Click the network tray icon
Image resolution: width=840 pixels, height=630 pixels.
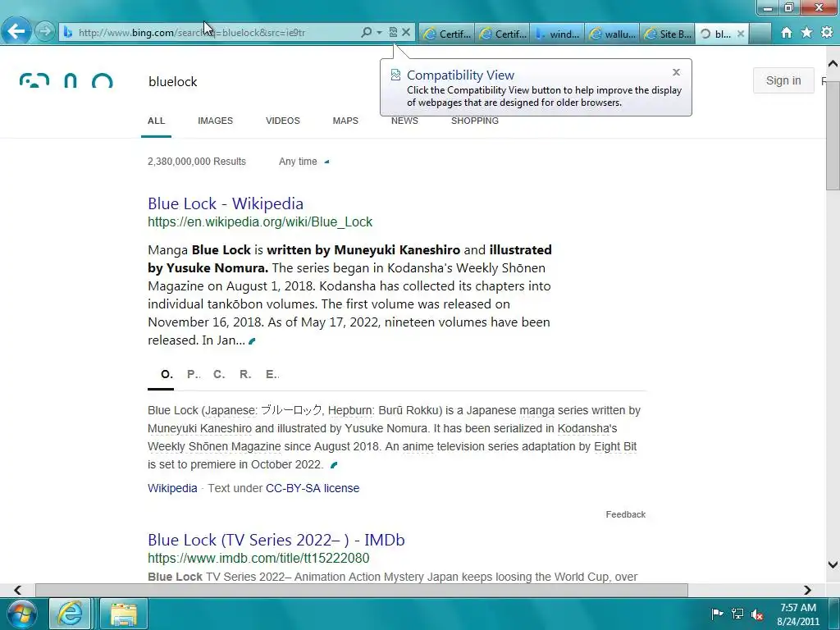[x=737, y=614]
